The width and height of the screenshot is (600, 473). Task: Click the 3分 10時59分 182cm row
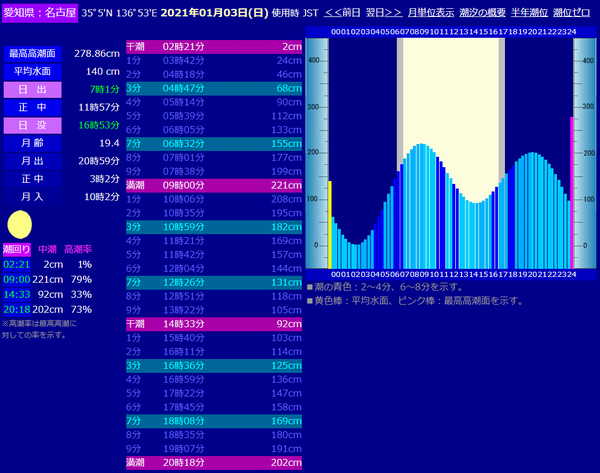click(x=214, y=227)
